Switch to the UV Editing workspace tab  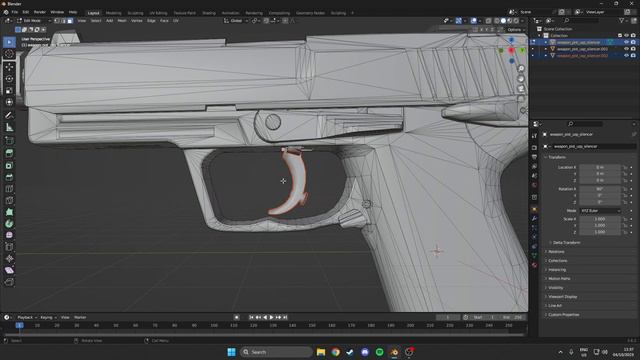[x=158, y=13]
